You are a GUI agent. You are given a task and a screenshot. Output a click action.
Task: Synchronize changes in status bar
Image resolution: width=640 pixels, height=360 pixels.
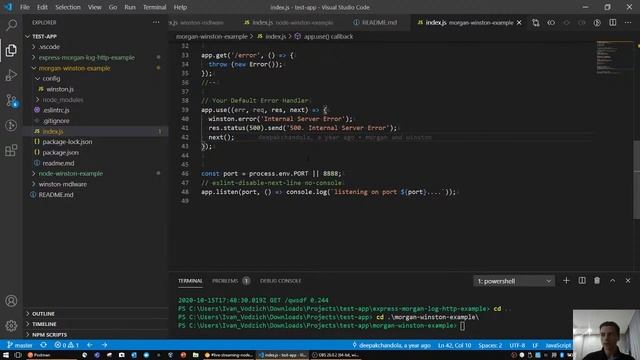43,345
